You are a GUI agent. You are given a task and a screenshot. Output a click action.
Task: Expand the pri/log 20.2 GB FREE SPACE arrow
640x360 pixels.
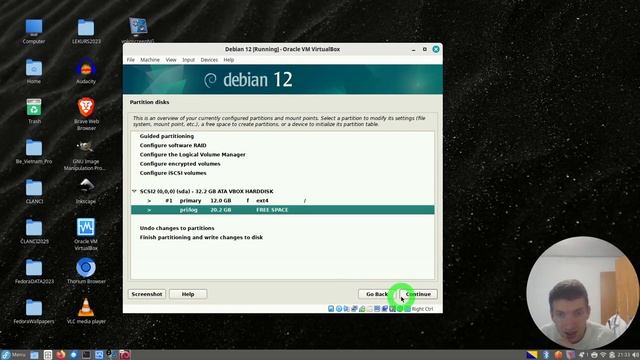click(x=149, y=210)
